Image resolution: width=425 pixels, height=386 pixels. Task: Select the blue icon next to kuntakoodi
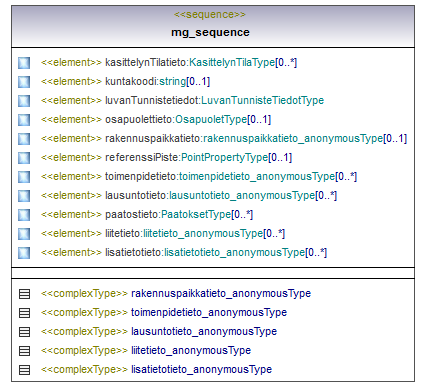24,82
